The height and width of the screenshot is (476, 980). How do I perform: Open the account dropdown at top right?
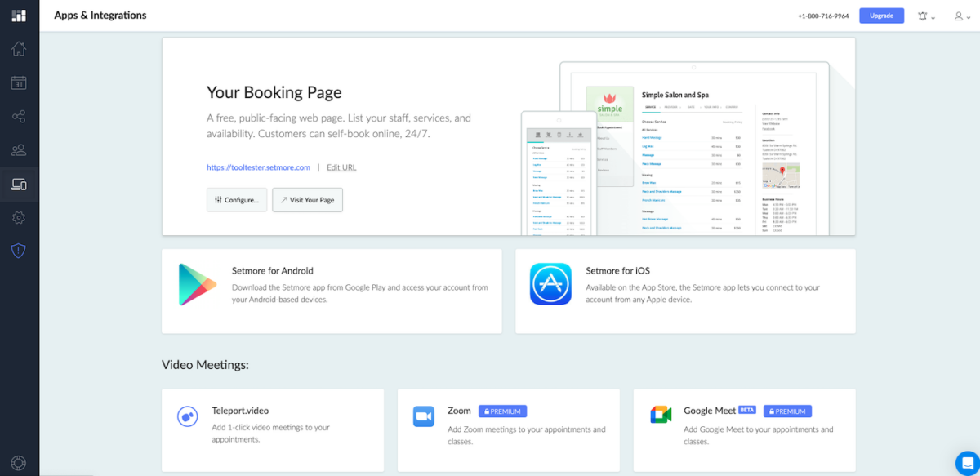click(962, 16)
